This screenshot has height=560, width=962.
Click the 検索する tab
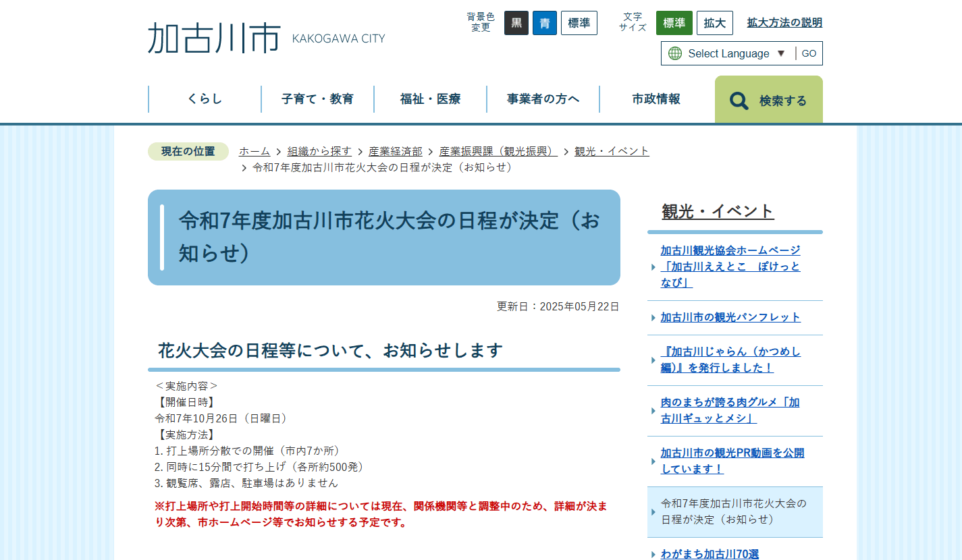tap(769, 100)
